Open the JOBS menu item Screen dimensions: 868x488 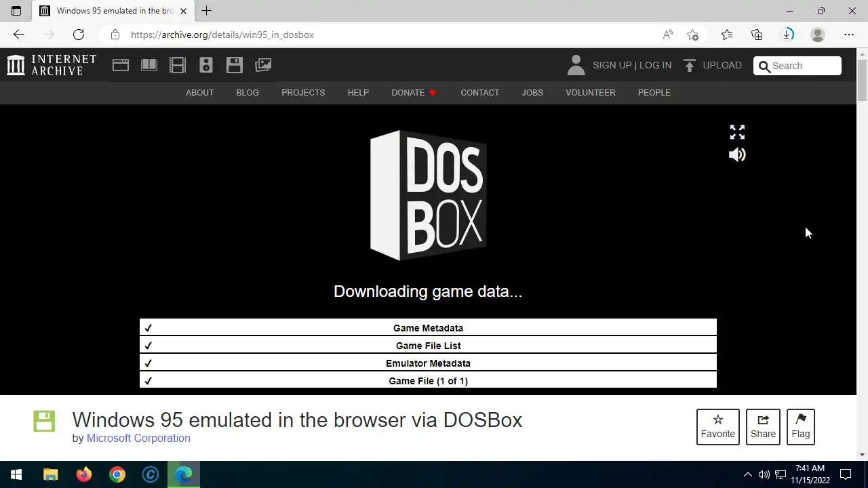coord(532,93)
